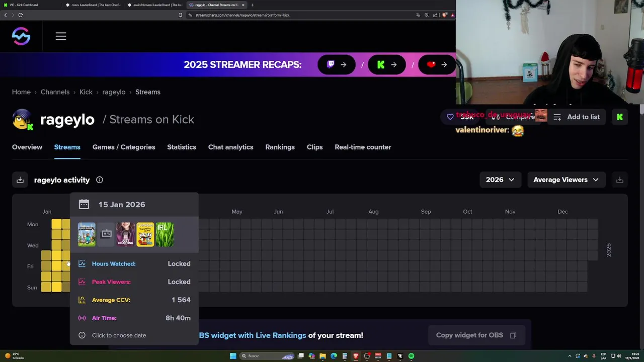Image resolution: width=644 pixels, height=362 pixels.
Task: Click the IRL category thumbnail in tooltip
Action: coord(165,234)
